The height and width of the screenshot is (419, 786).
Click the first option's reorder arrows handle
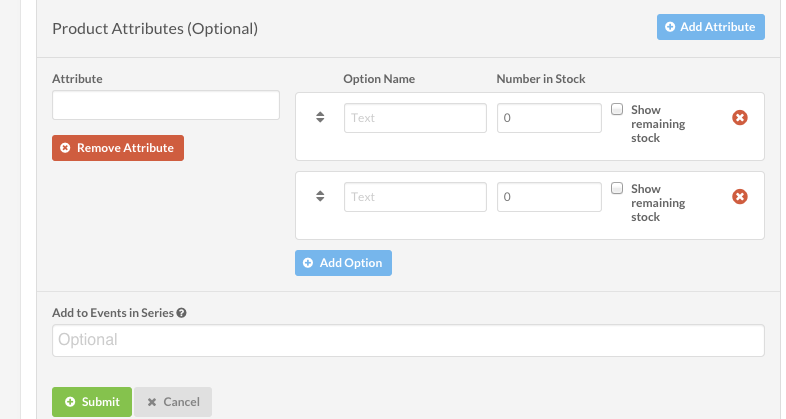point(320,117)
